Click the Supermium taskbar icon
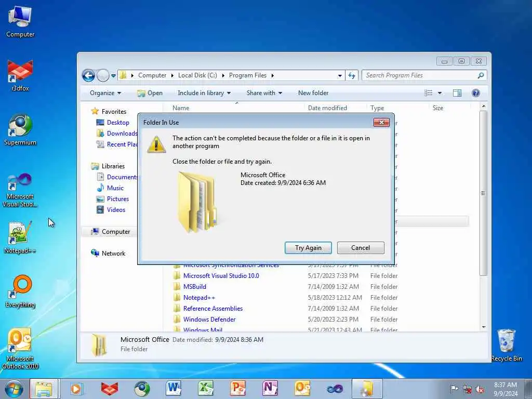Viewport: 532px width, 399px height. (x=142, y=389)
